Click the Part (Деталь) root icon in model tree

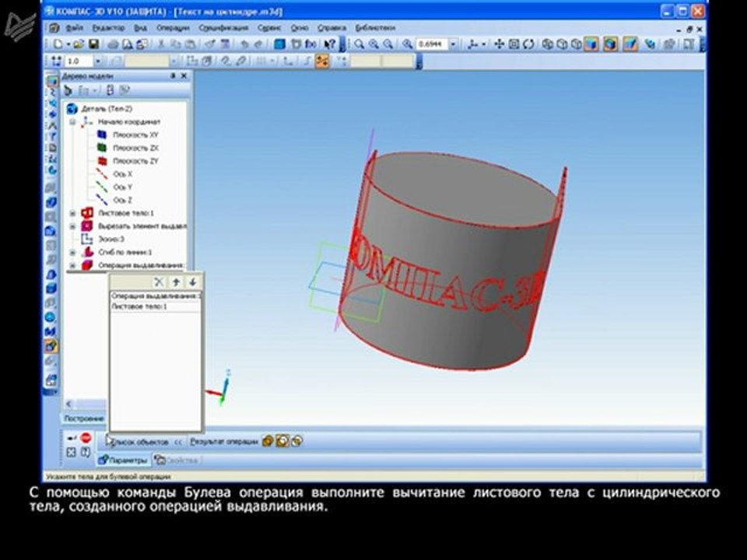[72, 109]
